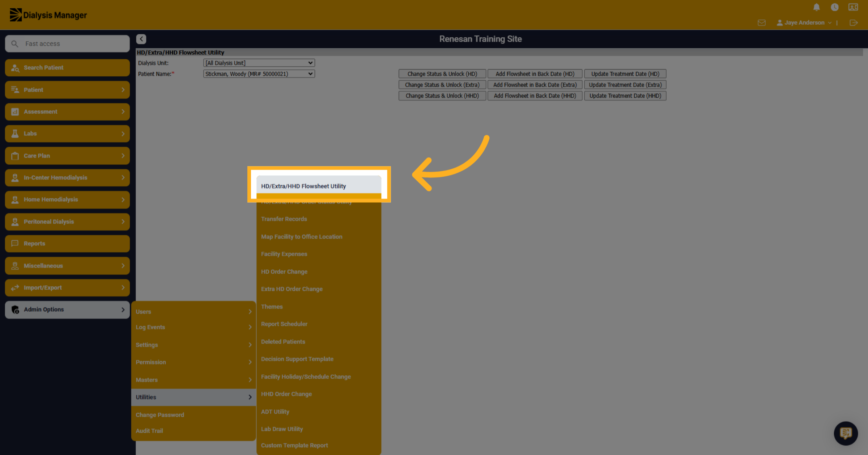Open Home Hemodialysis sidebar section
Screen dimensions: 868x455
67,199
